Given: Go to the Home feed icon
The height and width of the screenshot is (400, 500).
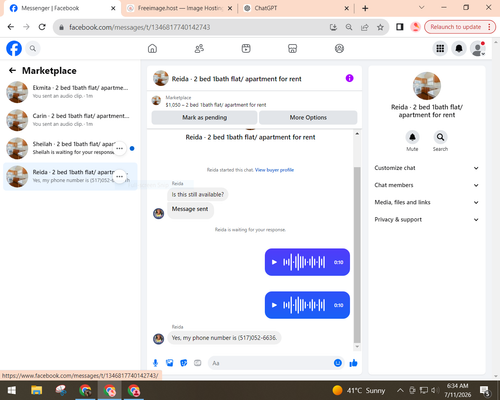Looking at the screenshot, I should point(152,49).
